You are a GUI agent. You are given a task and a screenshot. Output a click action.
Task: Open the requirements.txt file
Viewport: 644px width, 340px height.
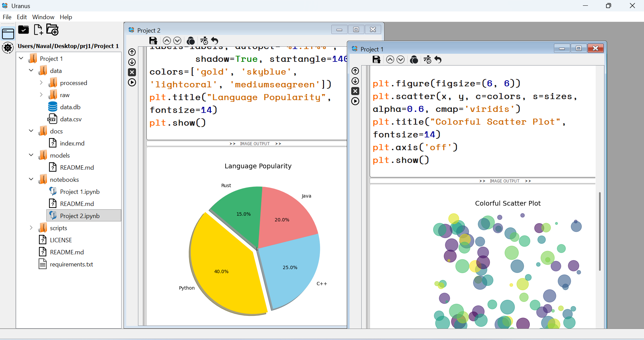(x=71, y=264)
